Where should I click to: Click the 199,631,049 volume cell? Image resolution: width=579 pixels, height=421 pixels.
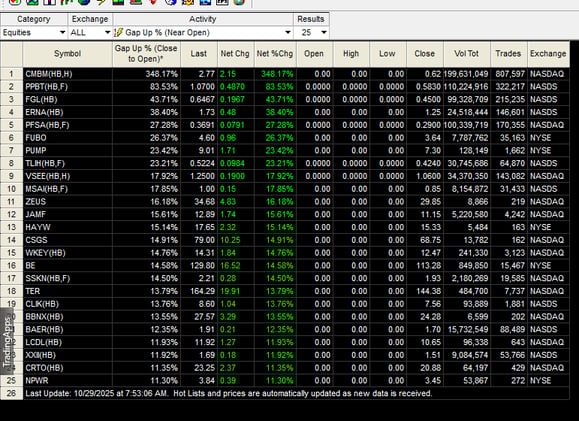click(x=467, y=74)
